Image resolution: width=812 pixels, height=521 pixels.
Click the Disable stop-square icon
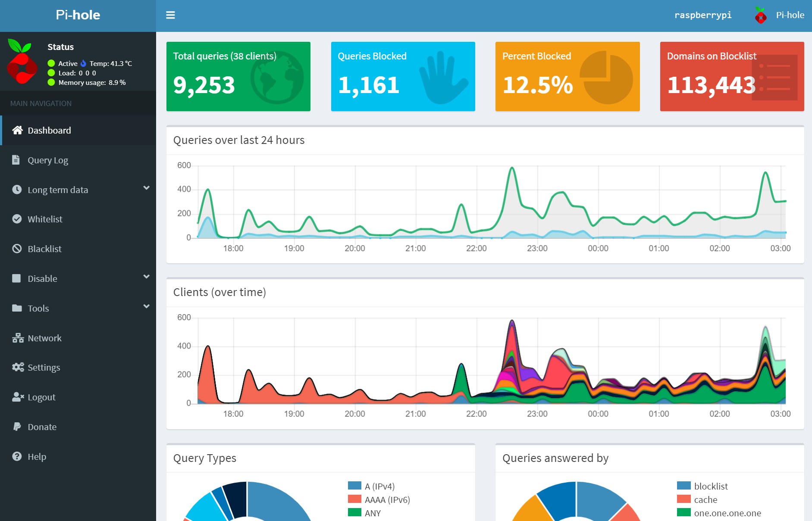pos(16,278)
